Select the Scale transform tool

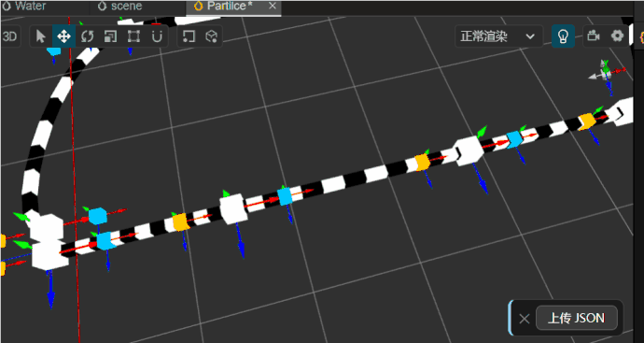[110, 36]
